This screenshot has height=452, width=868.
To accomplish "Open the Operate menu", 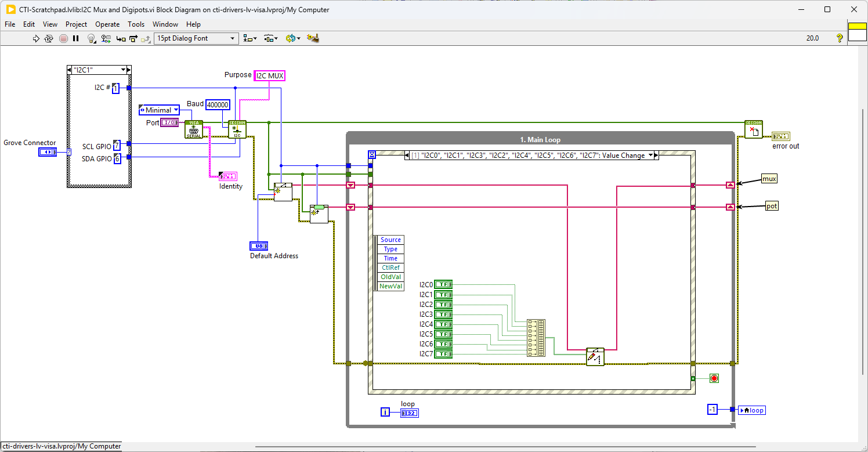I will coord(107,24).
